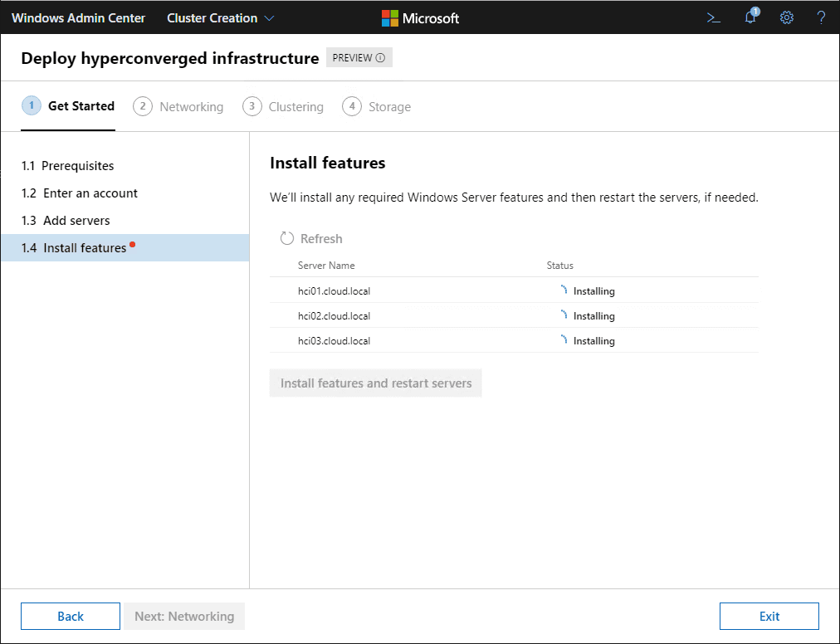Image resolution: width=840 pixels, height=644 pixels.
Task: Open 1.1 Prerequisites in the sidebar
Action: [x=78, y=166]
